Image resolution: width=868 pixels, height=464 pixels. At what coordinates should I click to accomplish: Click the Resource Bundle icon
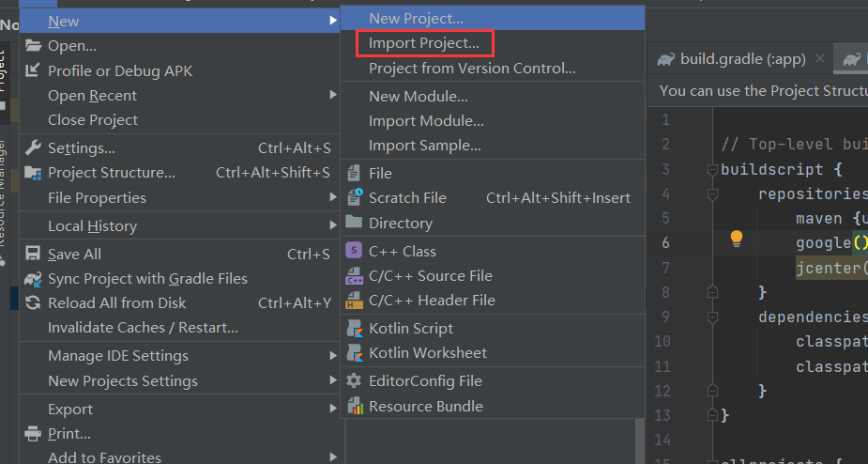[355, 407]
